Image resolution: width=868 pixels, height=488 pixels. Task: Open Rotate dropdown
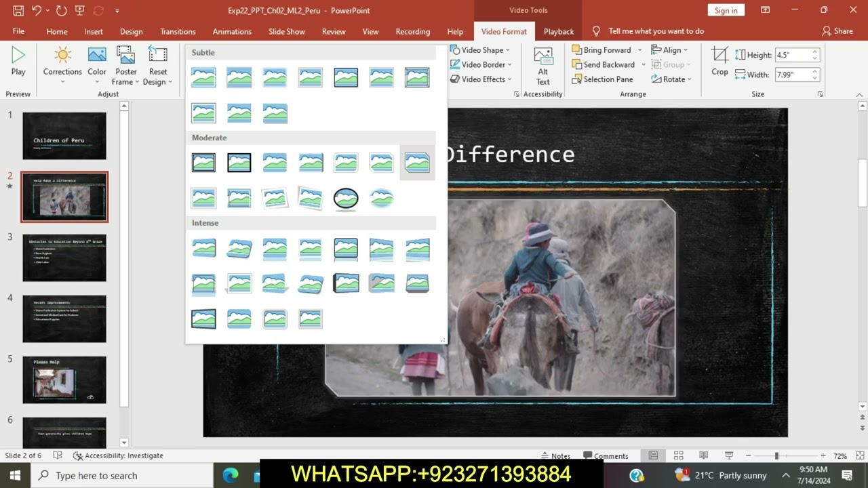671,79
